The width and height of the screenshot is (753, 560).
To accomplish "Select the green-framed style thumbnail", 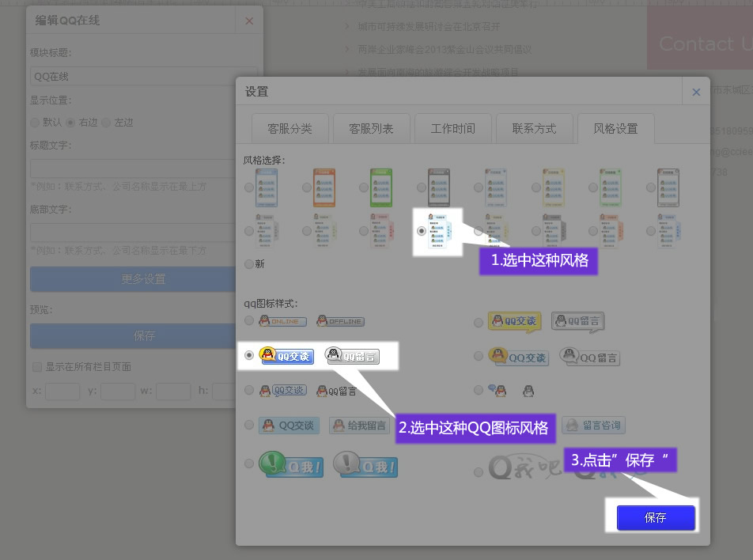I will [381, 187].
